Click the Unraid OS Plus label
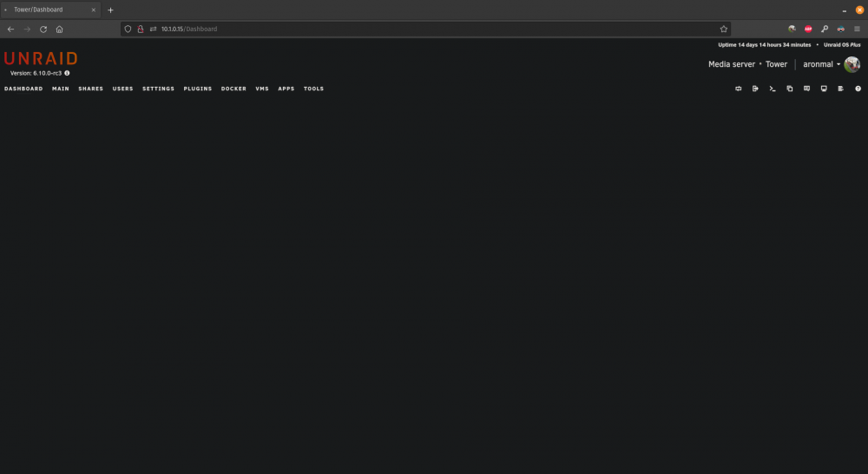The image size is (868, 474). pos(842,45)
